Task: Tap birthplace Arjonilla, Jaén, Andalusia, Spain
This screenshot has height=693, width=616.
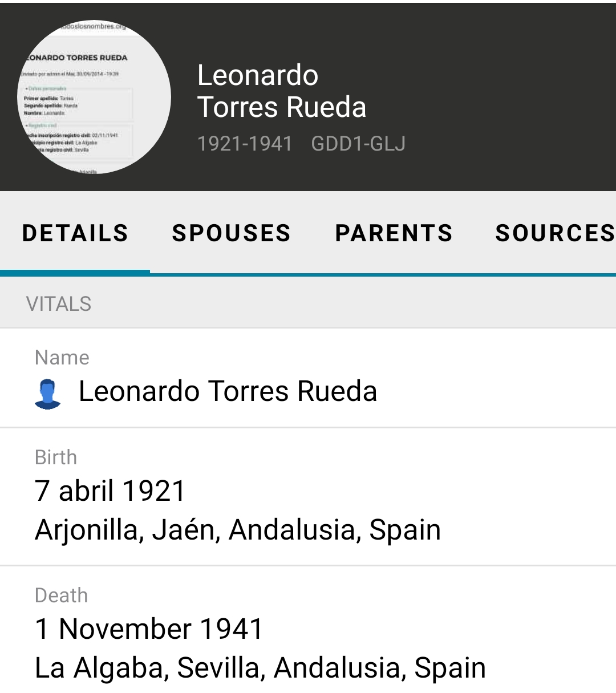Action: pos(238,530)
